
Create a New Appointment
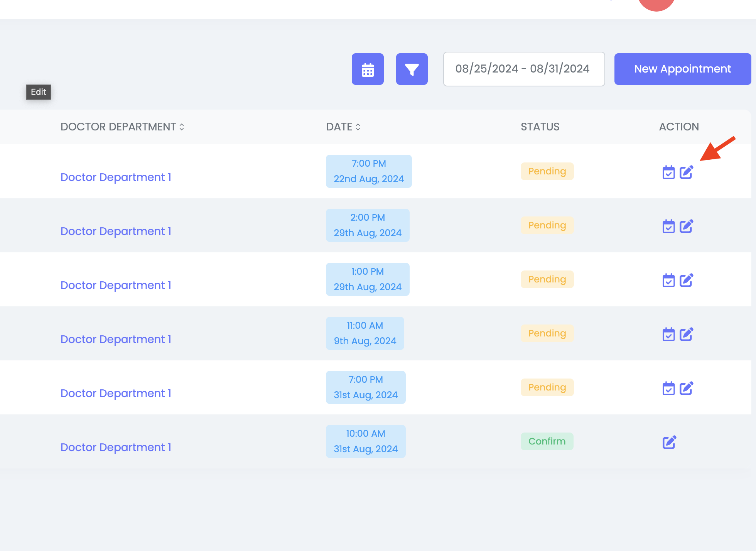[x=683, y=69]
